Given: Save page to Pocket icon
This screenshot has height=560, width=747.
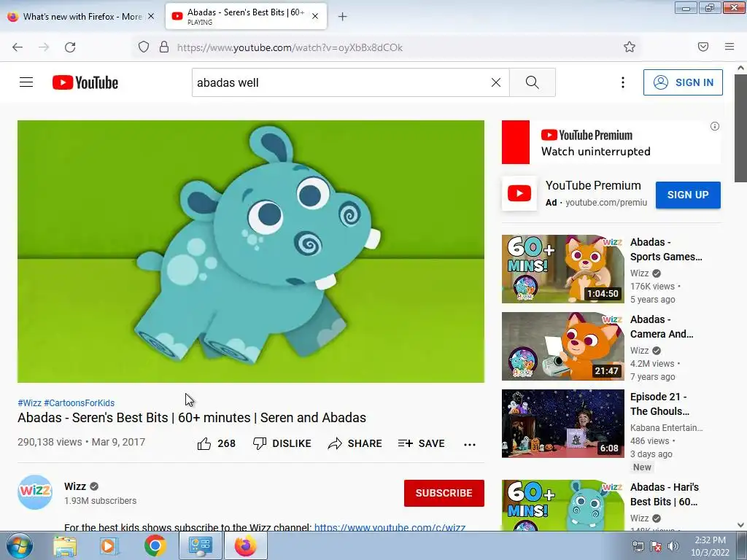Looking at the screenshot, I should (703, 47).
